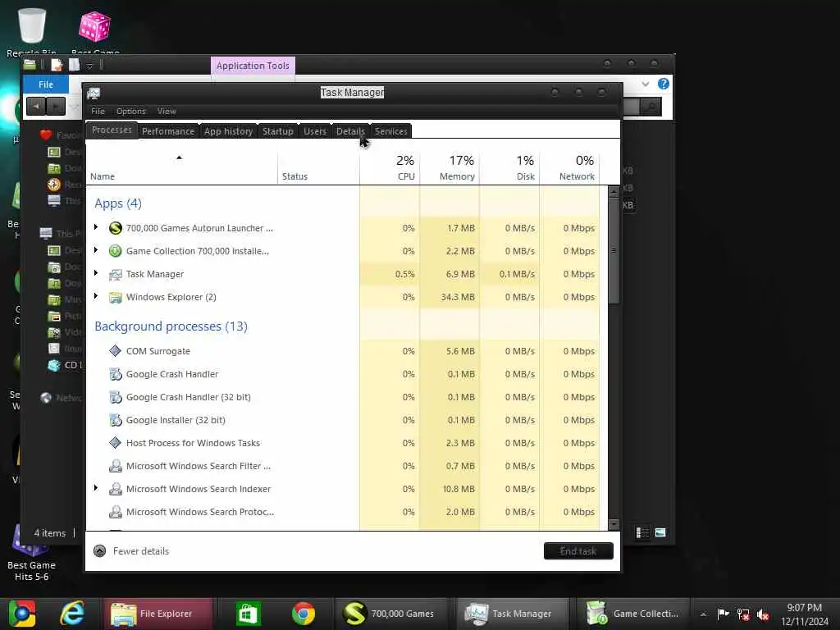The width and height of the screenshot is (840, 630).
Task: Switch to the Users tab
Action: [315, 131]
